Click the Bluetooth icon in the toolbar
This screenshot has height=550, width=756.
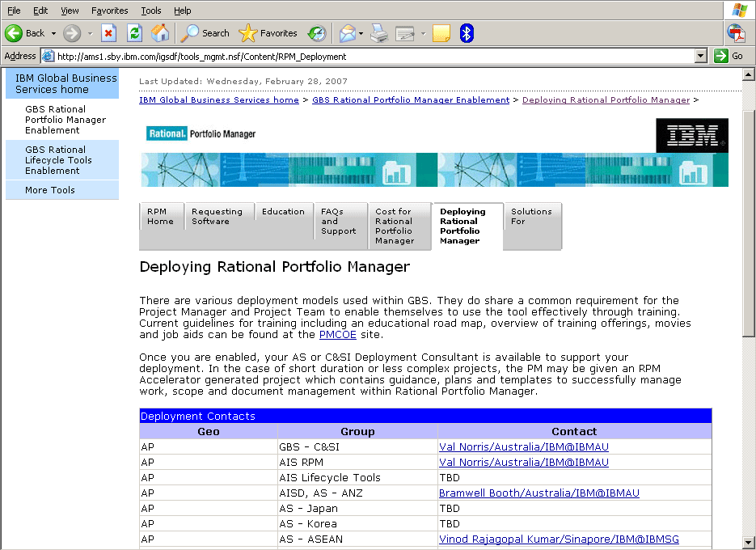(467, 33)
